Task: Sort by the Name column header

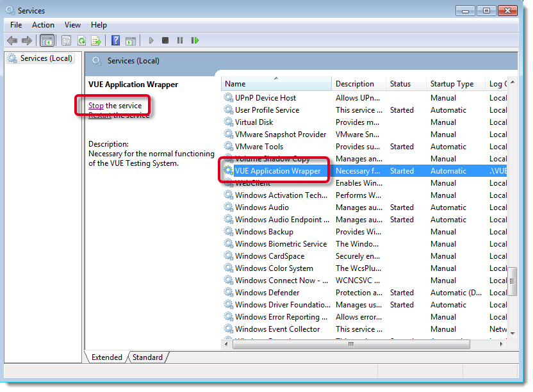Action: (276, 84)
